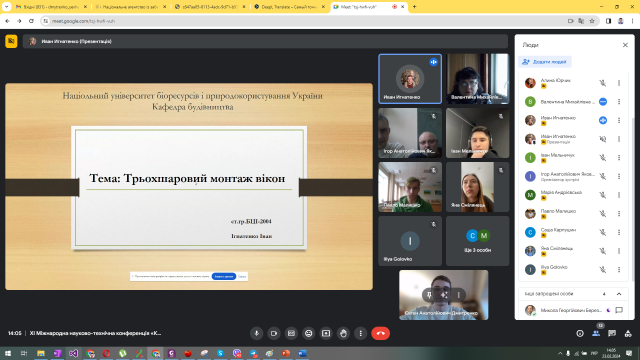This screenshot has height=360, width=640.
Task: Click the present screen icon
Action: click(x=326, y=333)
